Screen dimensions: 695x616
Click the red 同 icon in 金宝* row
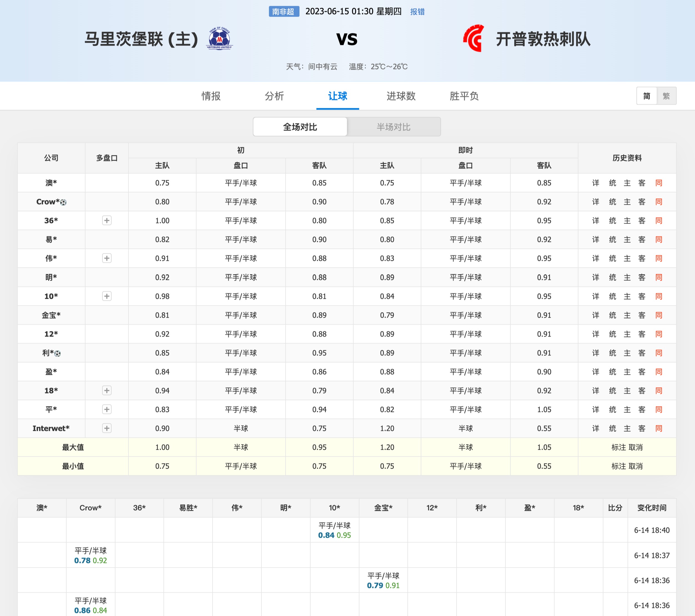[x=659, y=315]
